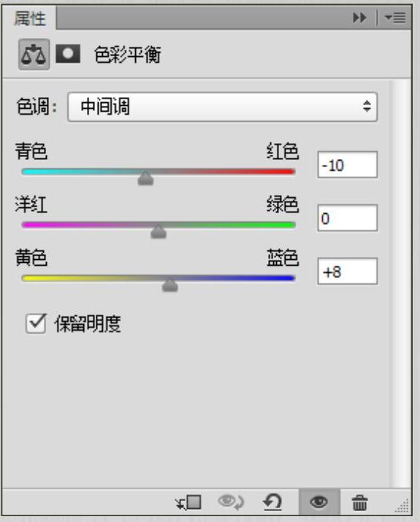Click the cyan-red slider handle

point(145,178)
